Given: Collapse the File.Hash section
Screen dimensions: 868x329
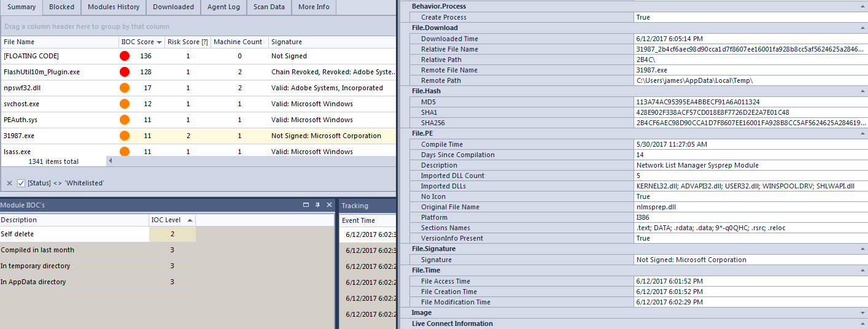Looking at the screenshot, I should point(862,91).
